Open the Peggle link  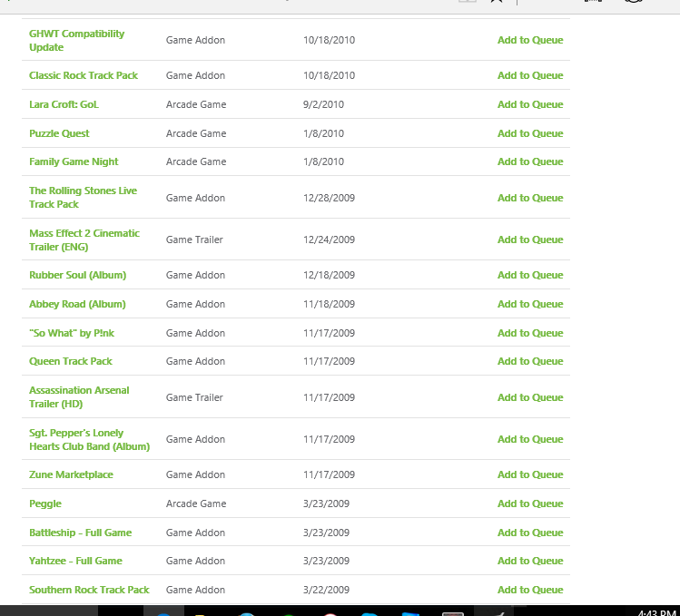45,504
